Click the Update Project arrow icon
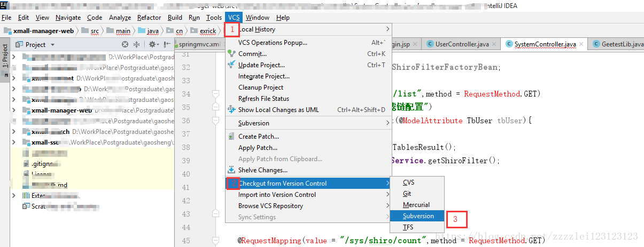644x247 pixels. (x=231, y=65)
